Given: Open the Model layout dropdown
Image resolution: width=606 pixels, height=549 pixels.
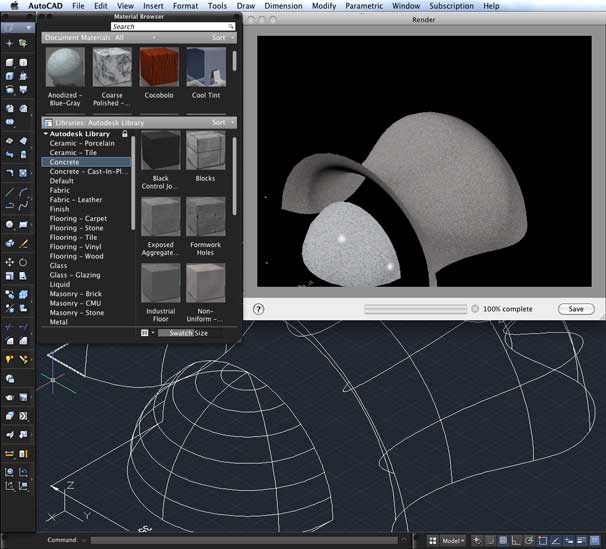Looking at the screenshot, I should (453, 541).
